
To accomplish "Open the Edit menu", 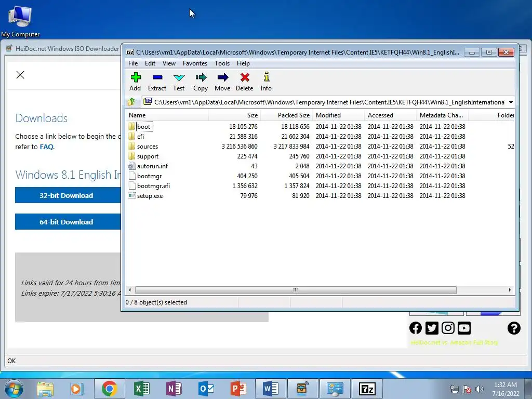I will [150, 63].
